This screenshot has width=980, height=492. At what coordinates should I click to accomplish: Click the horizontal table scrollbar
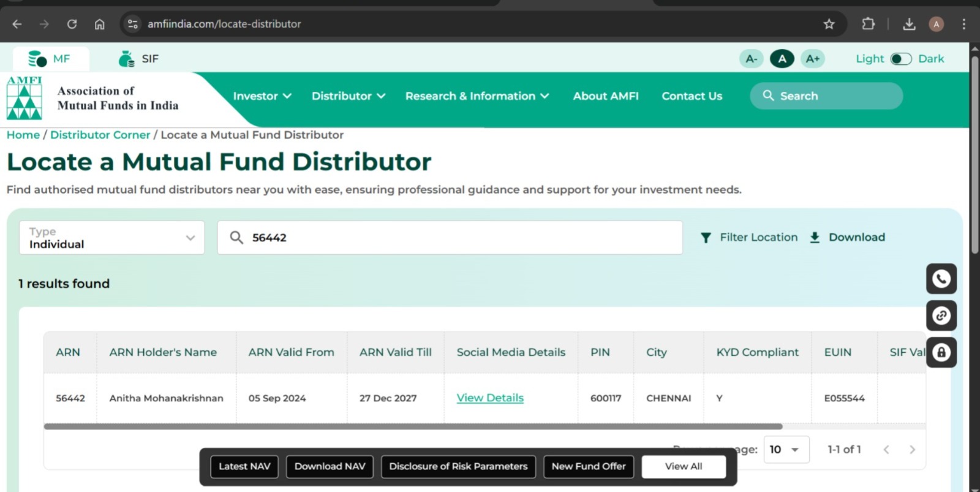[x=413, y=426]
